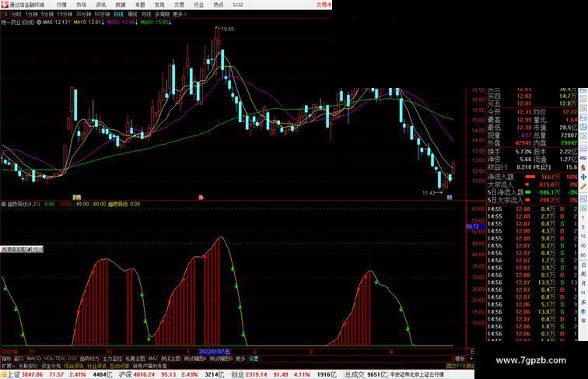Click the 创业 index in status bar
588x379 pixels.
(x=237, y=374)
